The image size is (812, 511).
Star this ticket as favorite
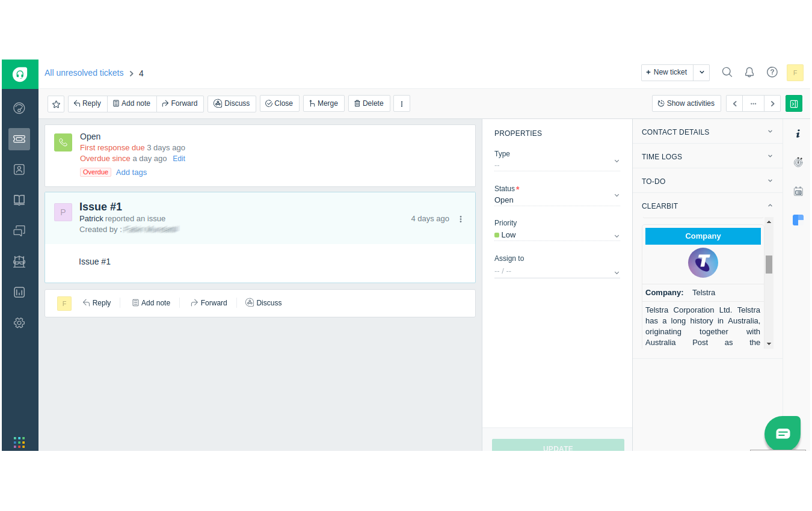click(56, 103)
